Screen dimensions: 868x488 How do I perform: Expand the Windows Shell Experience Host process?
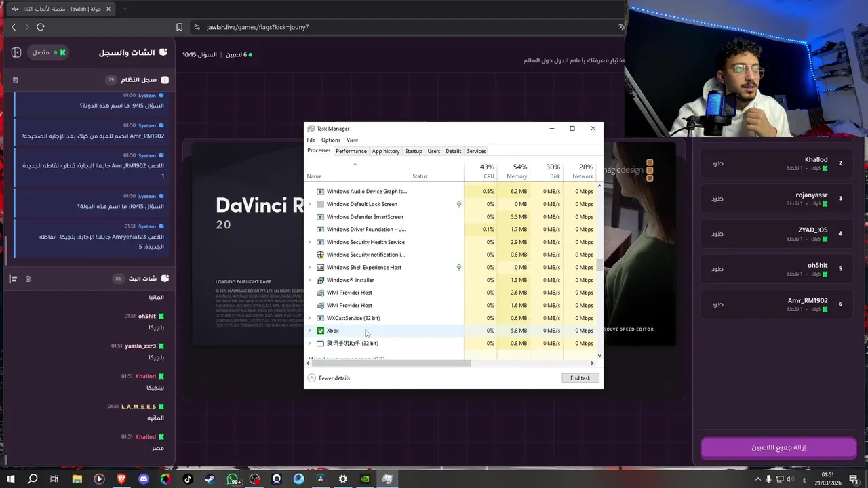pos(310,267)
